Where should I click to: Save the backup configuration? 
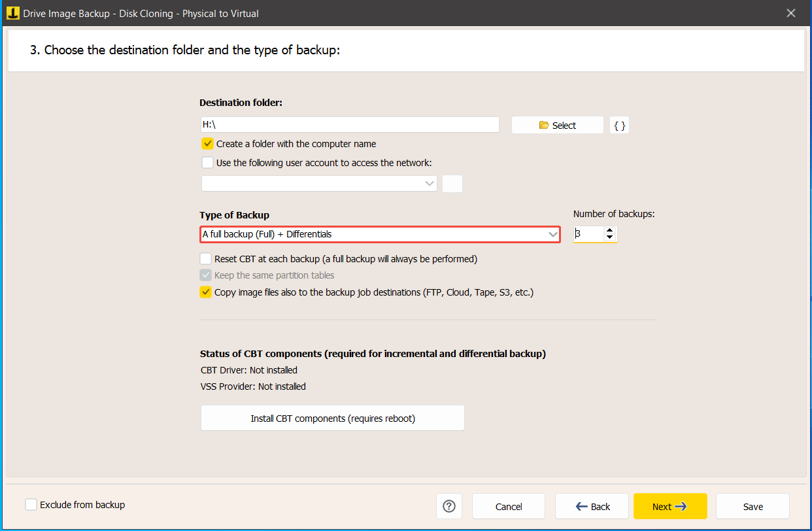pyautogui.click(x=752, y=506)
